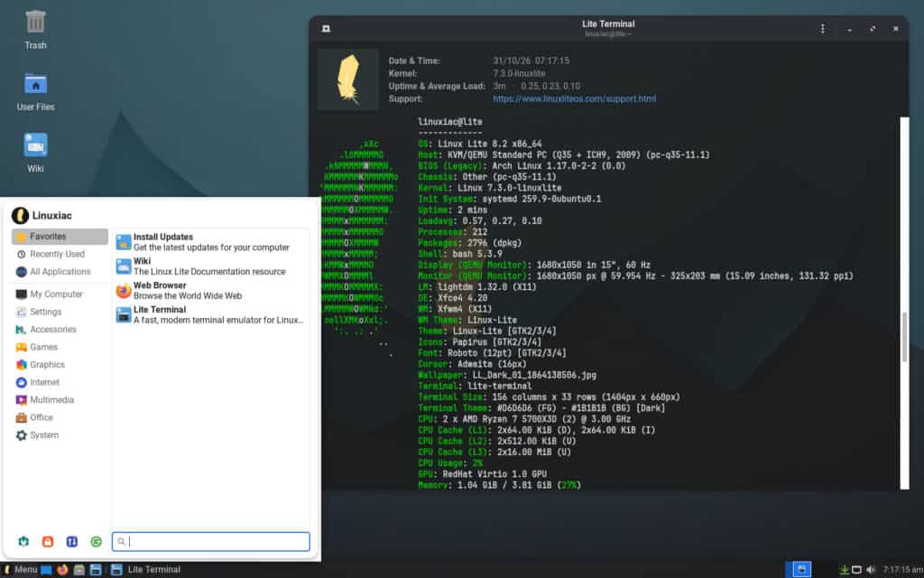Click the 'lightdm 1.32.0 (X11)' LM line
The image size is (924, 578).
[477, 287]
